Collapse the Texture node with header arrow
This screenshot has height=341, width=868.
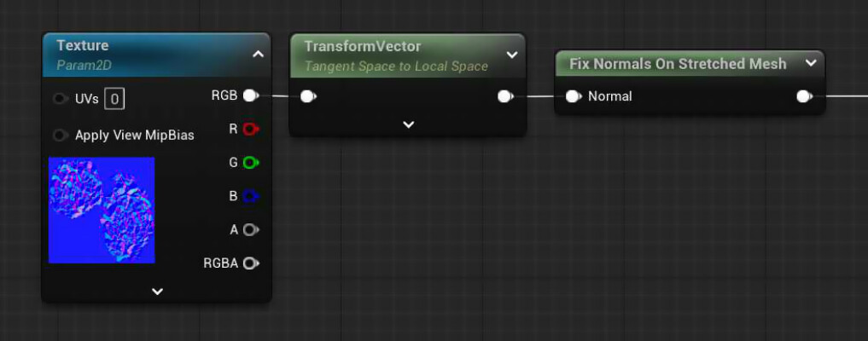click(x=258, y=55)
